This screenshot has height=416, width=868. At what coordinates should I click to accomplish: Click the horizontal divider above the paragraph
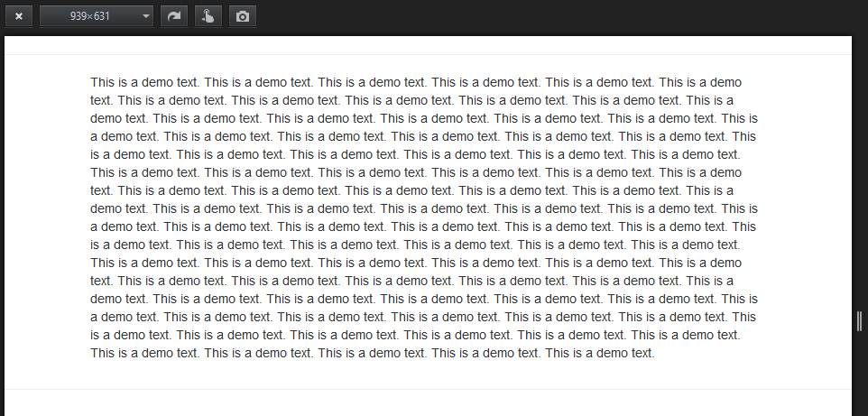tap(428, 54)
